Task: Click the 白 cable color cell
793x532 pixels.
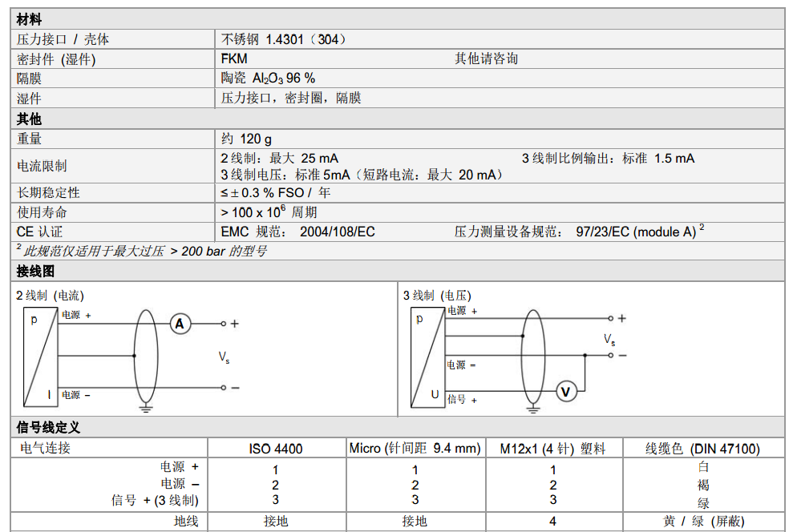Action: pos(703,467)
